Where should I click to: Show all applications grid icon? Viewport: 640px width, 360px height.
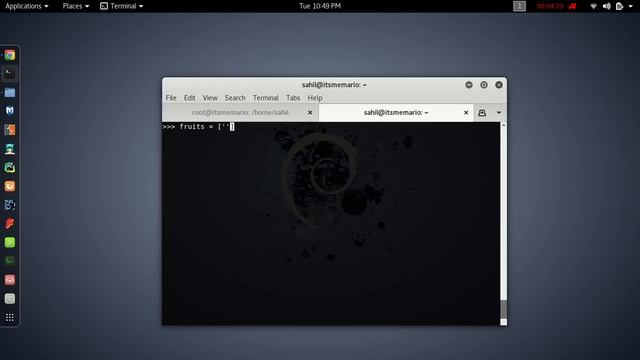pyautogui.click(x=10, y=317)
